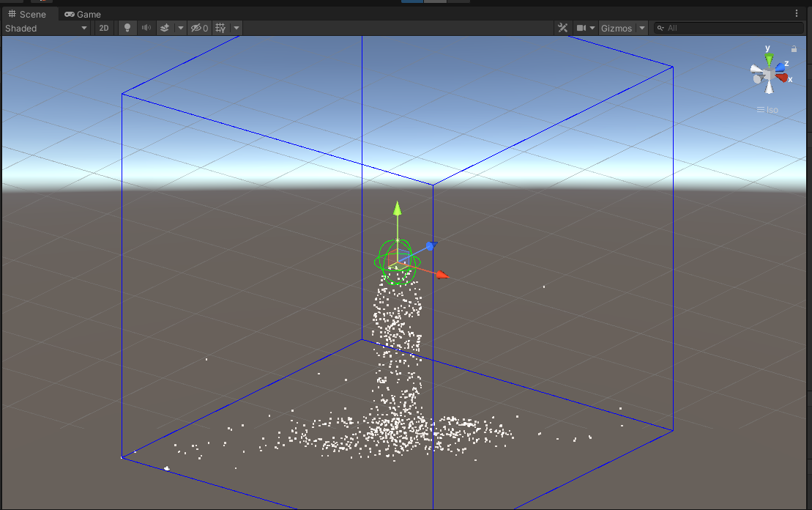Expand the effects dropdown arrow

(x=180, y=28)
